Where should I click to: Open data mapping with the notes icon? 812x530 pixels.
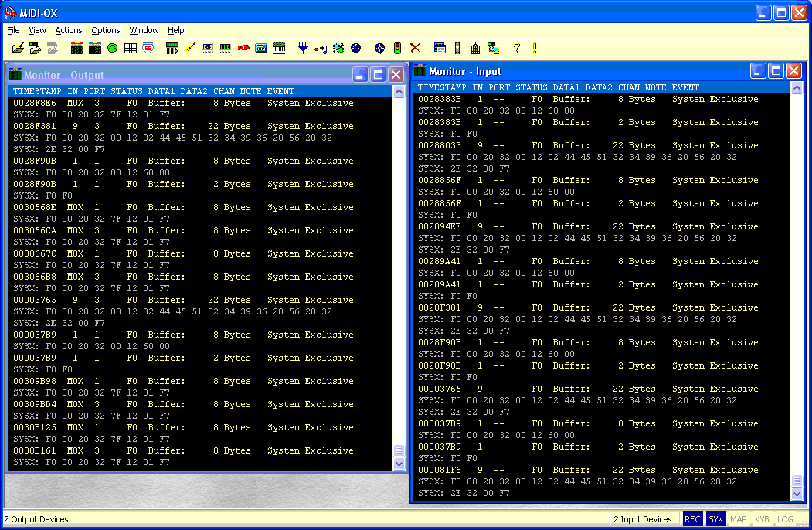pos(321,49)
